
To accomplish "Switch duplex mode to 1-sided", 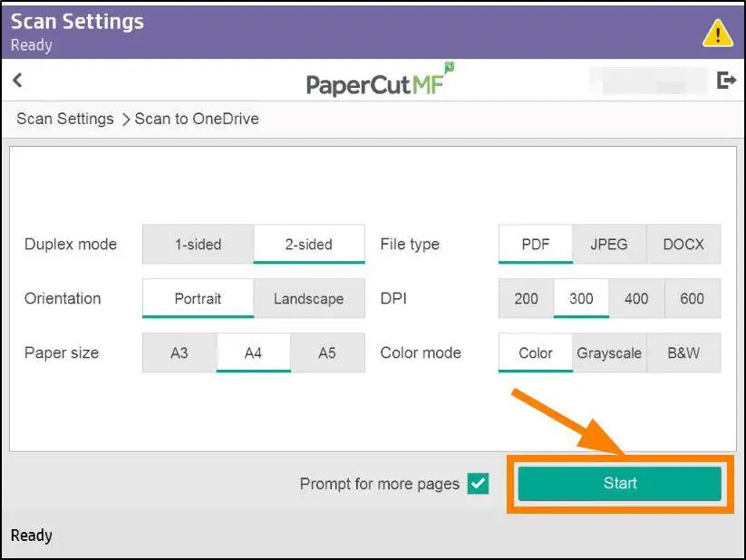I will click(197, 244).
